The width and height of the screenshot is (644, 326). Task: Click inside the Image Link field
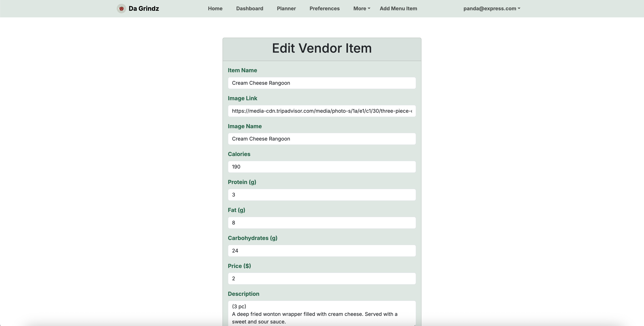[x=322, y=111]
